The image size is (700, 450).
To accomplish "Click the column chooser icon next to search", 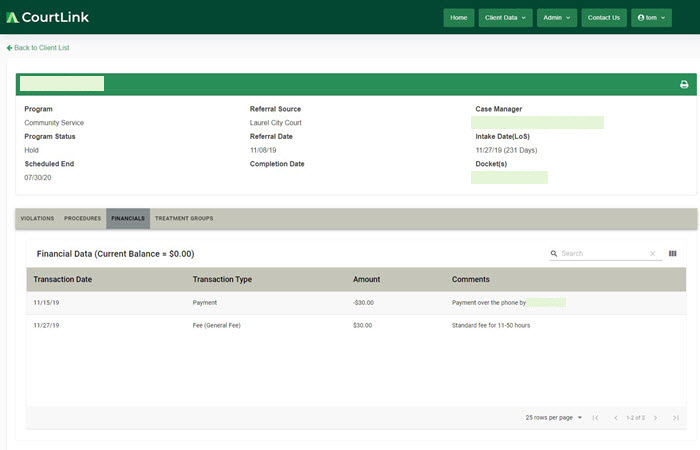I will [672, 254].
